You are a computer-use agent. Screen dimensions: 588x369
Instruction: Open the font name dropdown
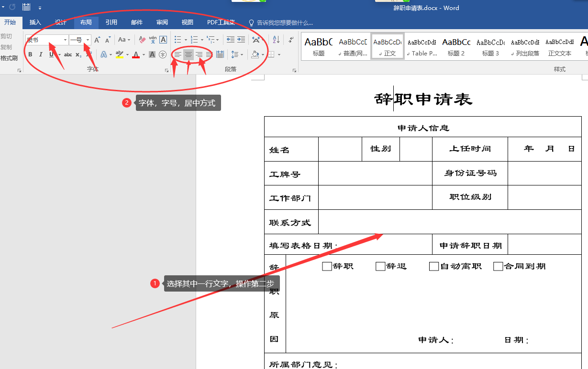click(66, 39)
